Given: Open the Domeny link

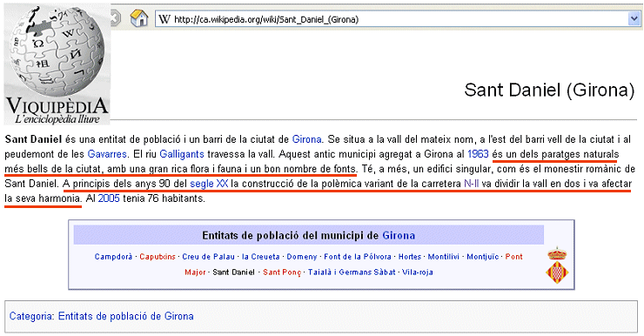Looking at the screenshot, I should (x=301, y=257).
